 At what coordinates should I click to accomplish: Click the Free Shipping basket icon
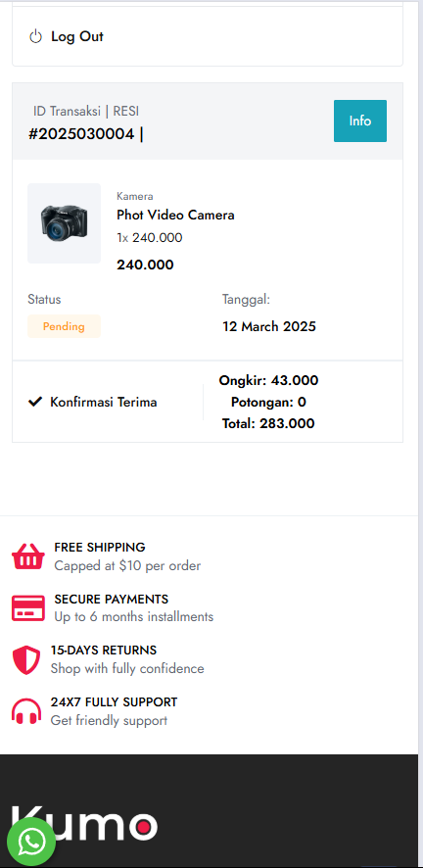click(x=28, y=556)
